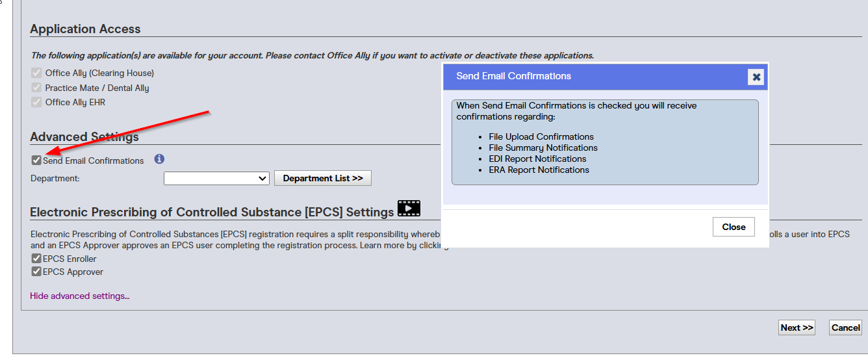
Task: Toggle the EPCS Approver checkbox
Action: 36,272
